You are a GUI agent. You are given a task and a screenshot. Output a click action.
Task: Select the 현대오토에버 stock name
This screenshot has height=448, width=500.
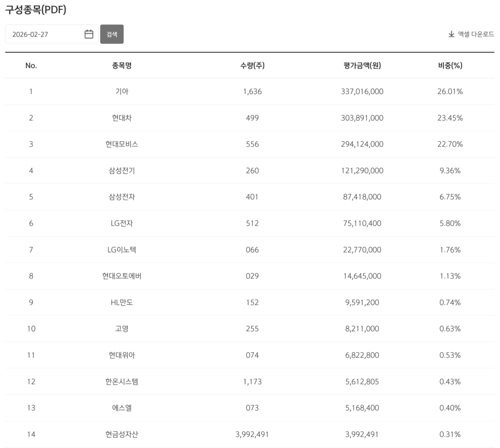click(122, 276)
